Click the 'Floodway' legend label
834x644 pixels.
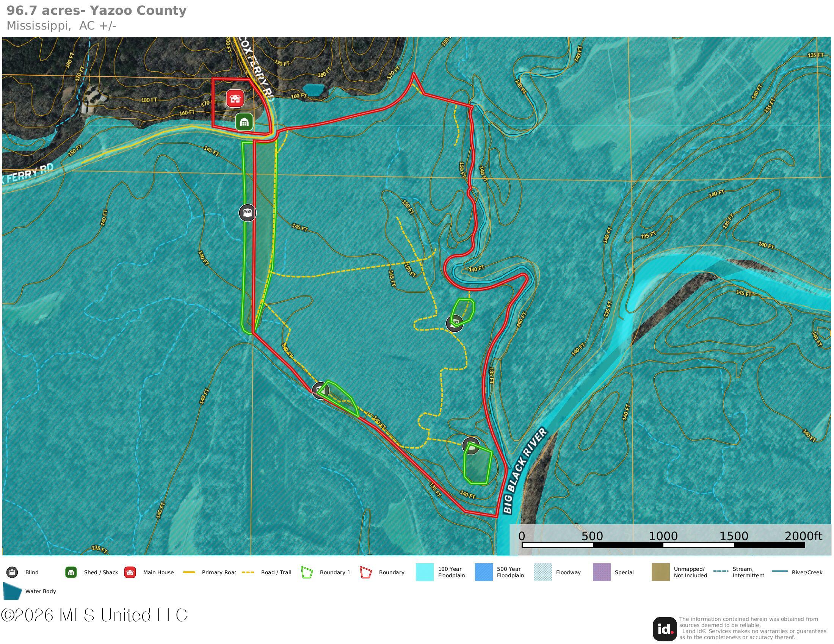pyautogui.click(x=568, y=572)
